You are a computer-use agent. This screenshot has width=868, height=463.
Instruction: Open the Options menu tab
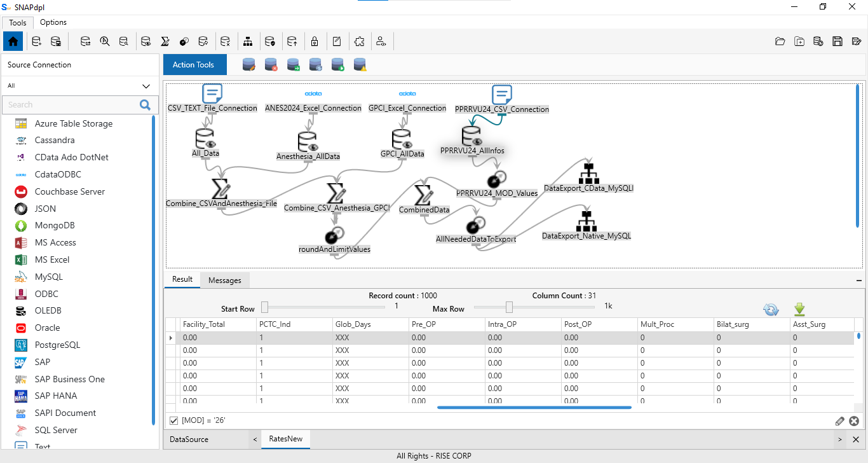(53, 22)
